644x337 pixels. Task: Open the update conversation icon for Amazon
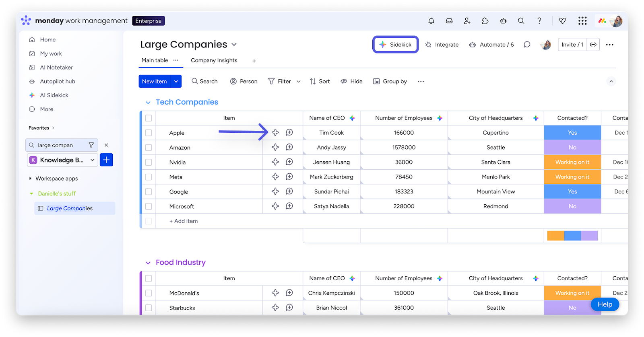pos(289,147)
